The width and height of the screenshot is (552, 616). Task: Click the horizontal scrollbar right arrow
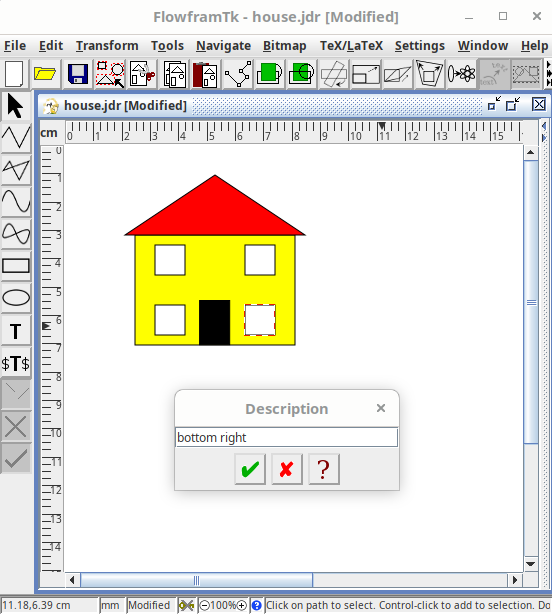(x=515, y=580)
